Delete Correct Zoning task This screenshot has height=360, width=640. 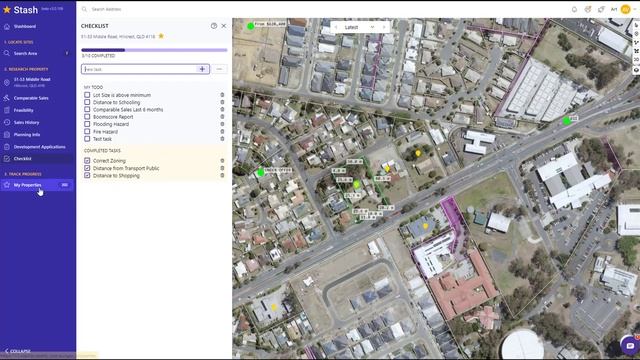click(x=222, y=161)
